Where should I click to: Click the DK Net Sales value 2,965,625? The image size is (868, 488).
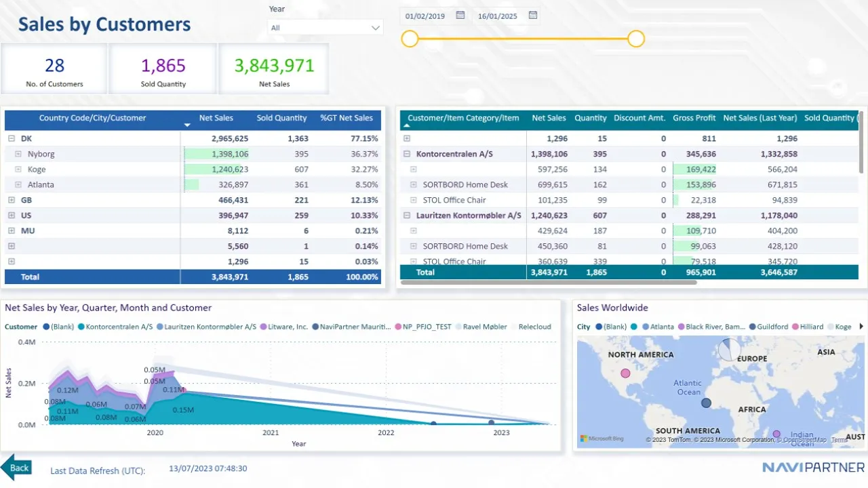pos(230,138)
